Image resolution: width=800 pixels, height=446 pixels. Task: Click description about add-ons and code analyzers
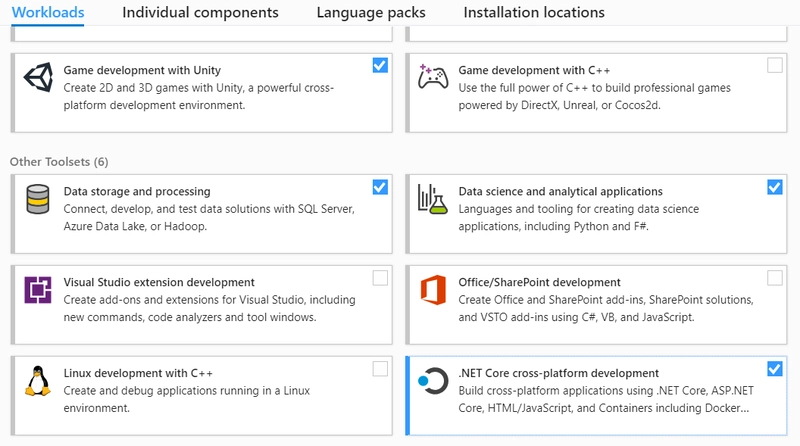pos(210,309)
